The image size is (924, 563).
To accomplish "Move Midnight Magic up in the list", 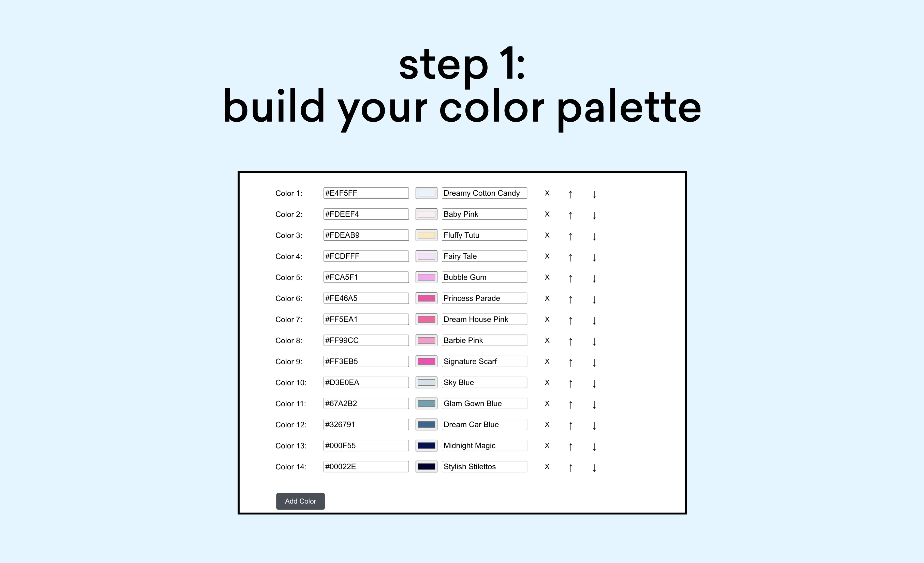I will (x=570, y=446).
